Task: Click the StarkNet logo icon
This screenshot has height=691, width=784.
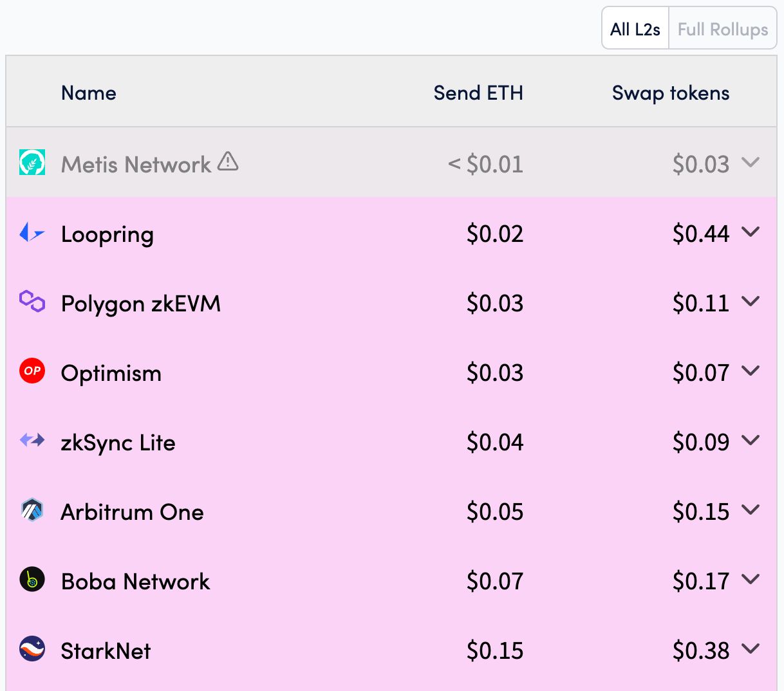Action: pos(32,649)
